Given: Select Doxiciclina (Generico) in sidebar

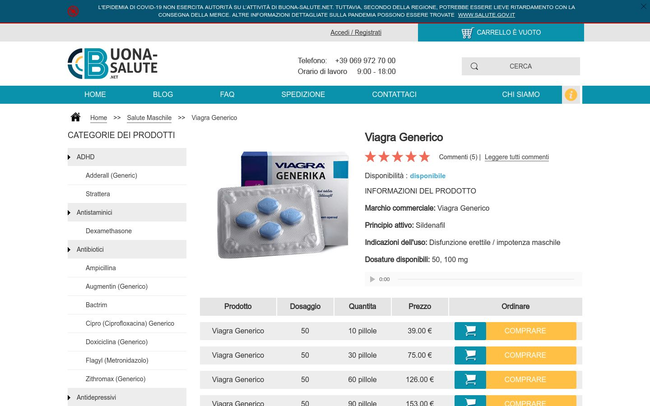Looking at the screenshot, I should coord(116,342).
